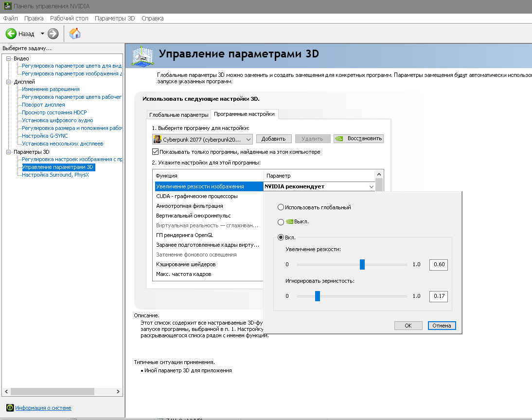Open the Файл menu
The width and height of the screenshot is (532, 420).
pos(11,18)
